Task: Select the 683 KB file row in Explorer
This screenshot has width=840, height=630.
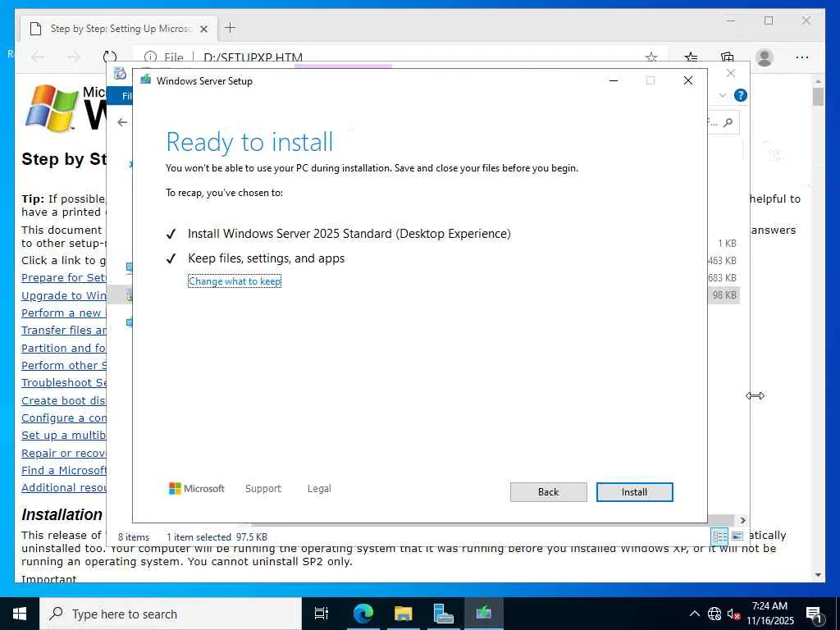Action: pos(723,277)
